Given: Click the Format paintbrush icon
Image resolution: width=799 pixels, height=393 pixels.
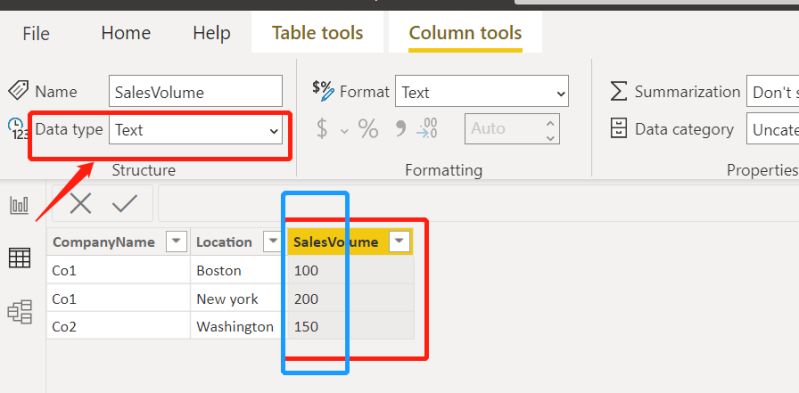Looking at the screenshot, I should click(x=323, y=91).
